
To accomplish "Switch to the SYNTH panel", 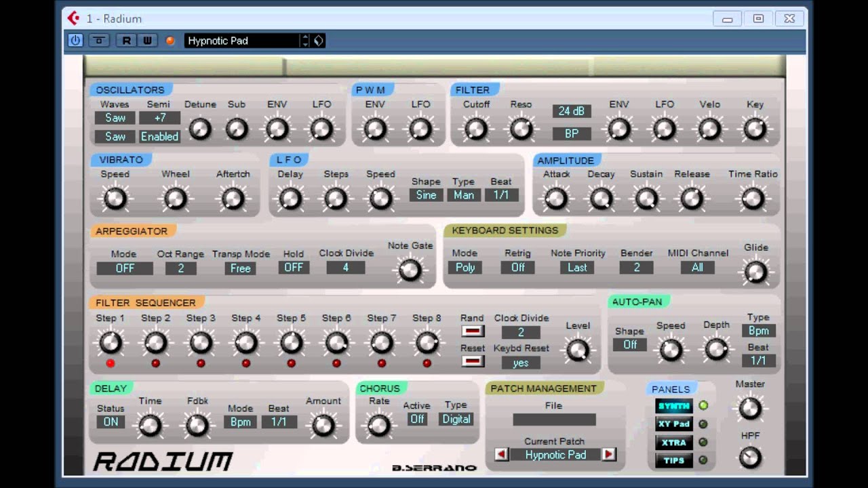I will 674,406.
